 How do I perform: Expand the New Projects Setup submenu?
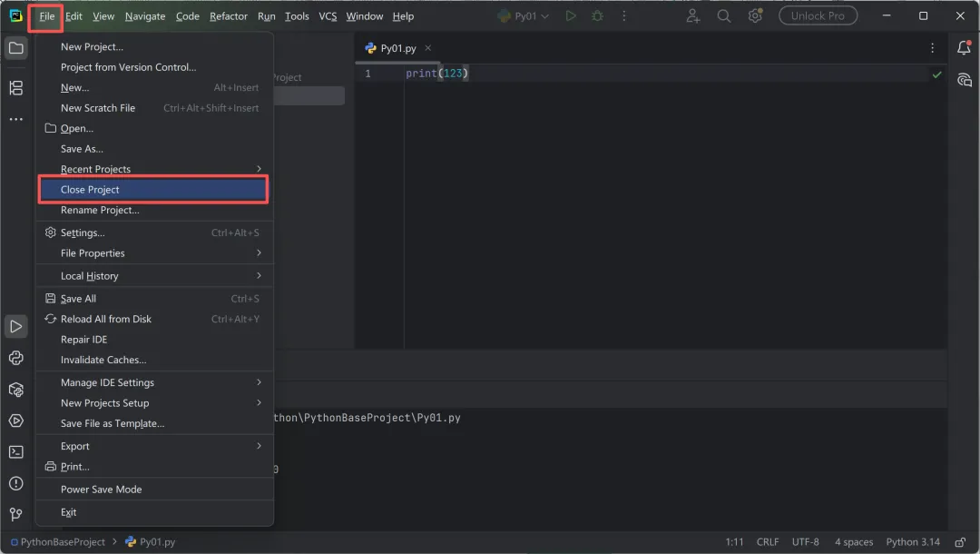click(x=154, y=402)
